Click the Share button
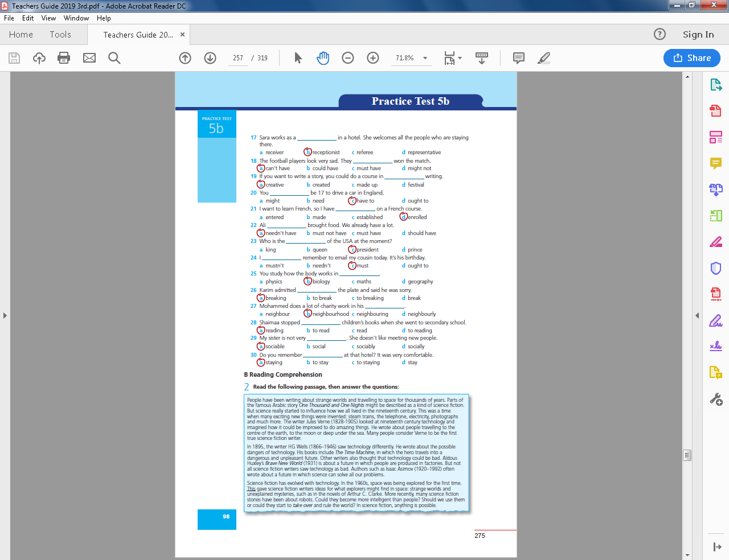Viewport: 729px width, 560px height. pos(692,58)
